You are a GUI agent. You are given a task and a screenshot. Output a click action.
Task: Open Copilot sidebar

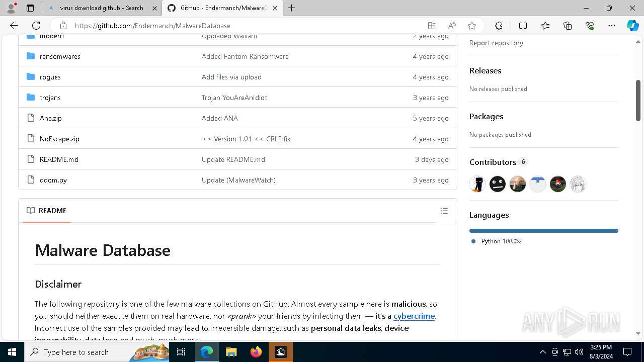(632, 26)
